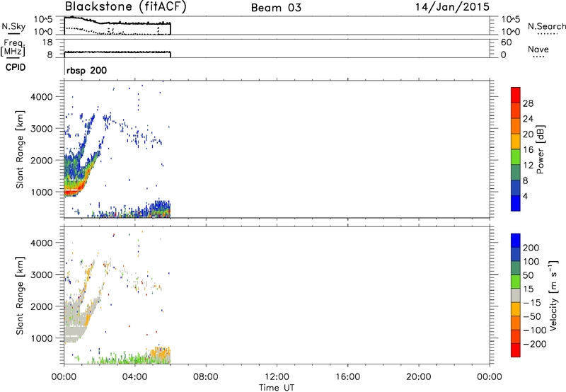This screenshot has height=392, width=566.
Task: Click the 'Slant Range [km]' label of power panel
Action: click(20, 149)
